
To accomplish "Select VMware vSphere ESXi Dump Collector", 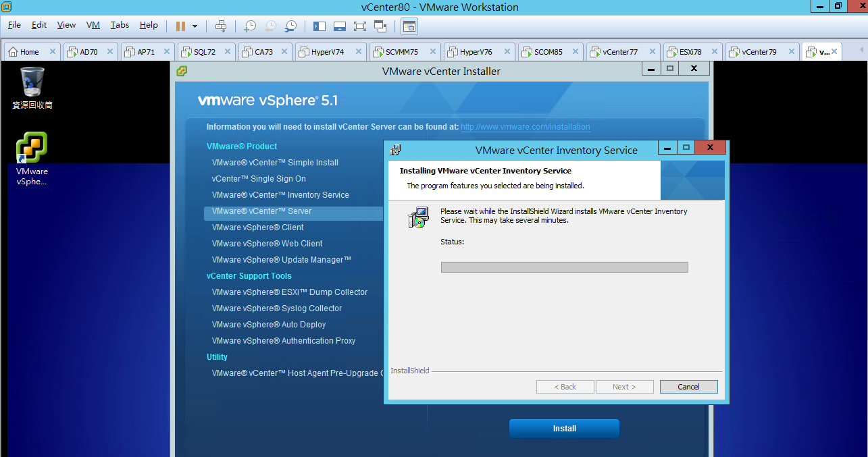I will (x=290, y=292).
